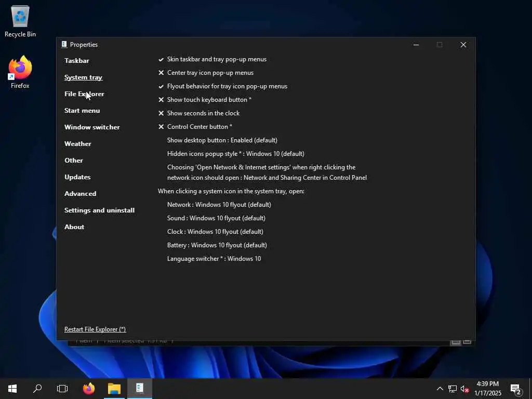Viewport: 532px width, 399px height.
Task: Change Language switcher option
Action: pyautogui.click(x=214, y=259)
